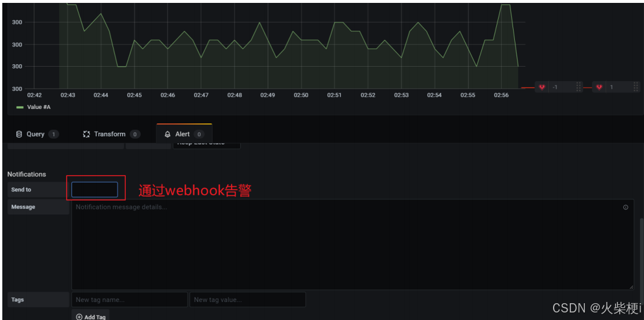
Task: Click the 02:55 time axis label
Action: pos(468,95)
